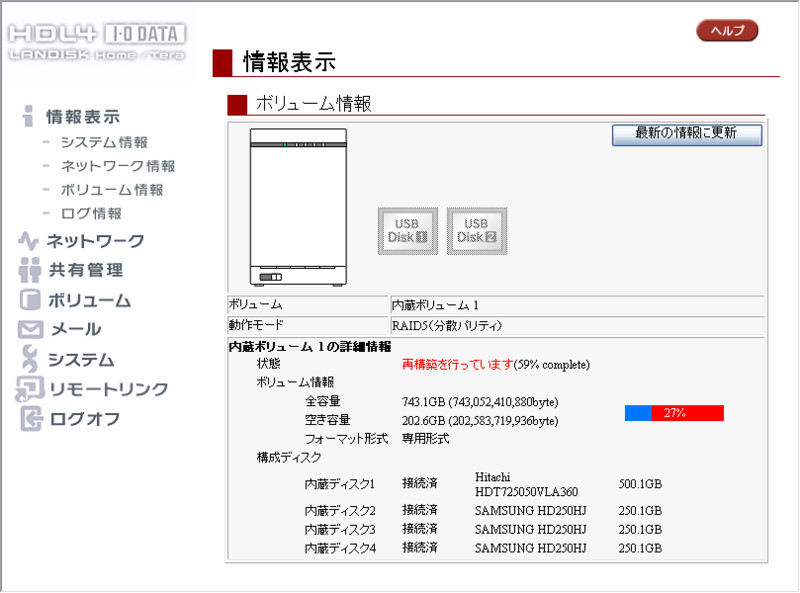The image size is (800, 593).
Task: Click the 情報表示 page title
Action: (x=289, y=62)
